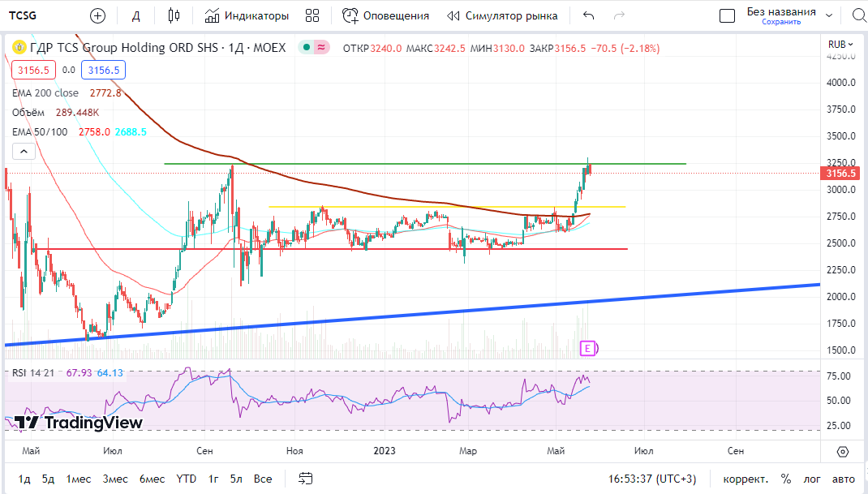Toggle лог logarithmic scale
This screenshot has height=494, width=868.
pos(812,479)
